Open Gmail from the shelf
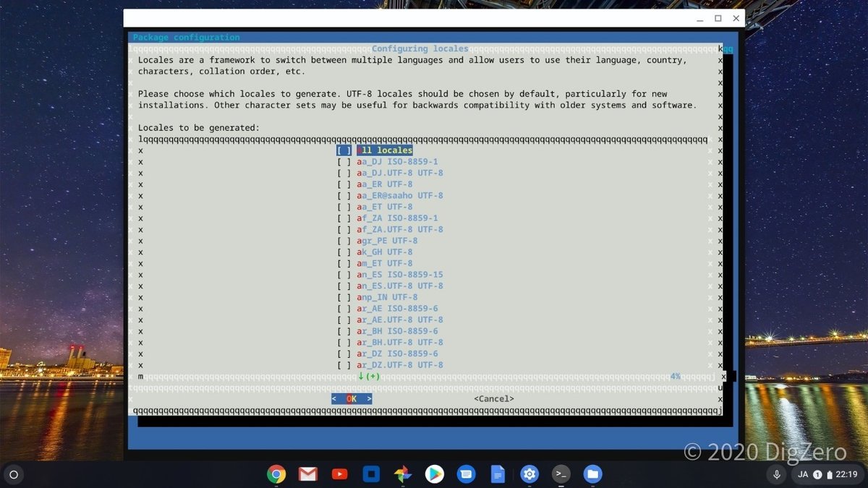The height and width of the screenshot is (488, 868). pos(307,474)
